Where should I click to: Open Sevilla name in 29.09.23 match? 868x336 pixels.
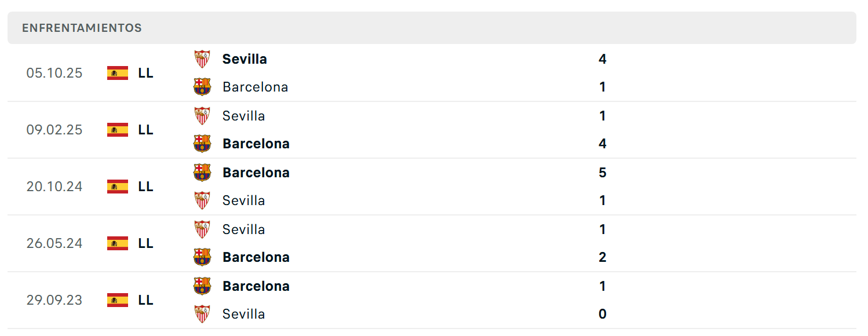point(244,314)
